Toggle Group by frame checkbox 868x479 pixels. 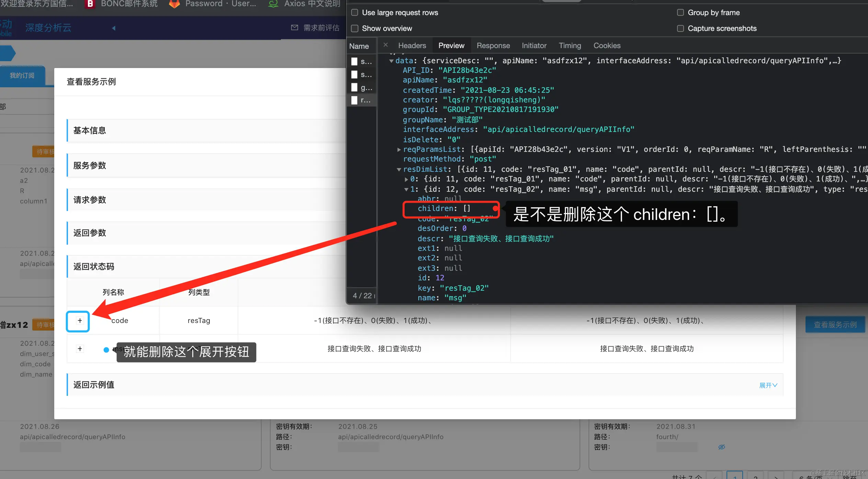680,13
